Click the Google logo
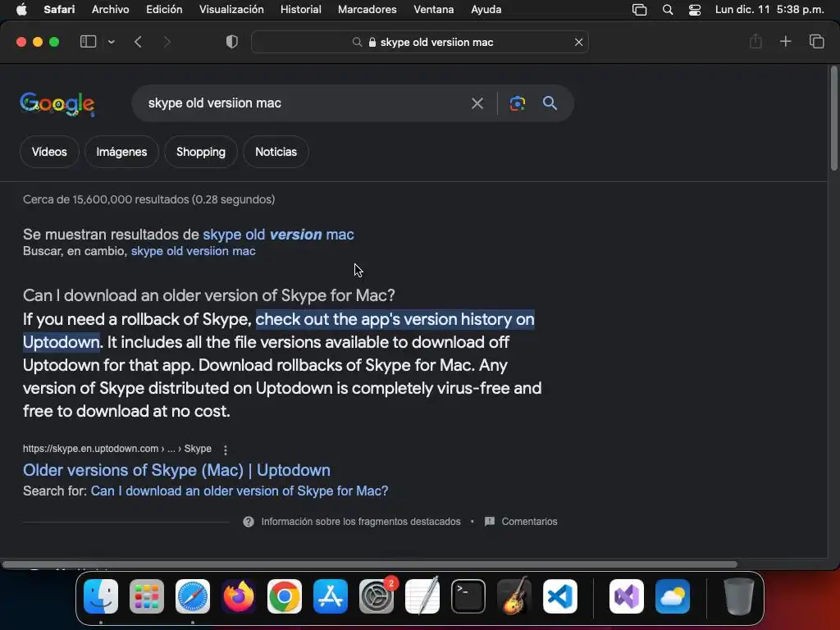The width and height of the screenshot is (840, 630). [x=57, y=104]
